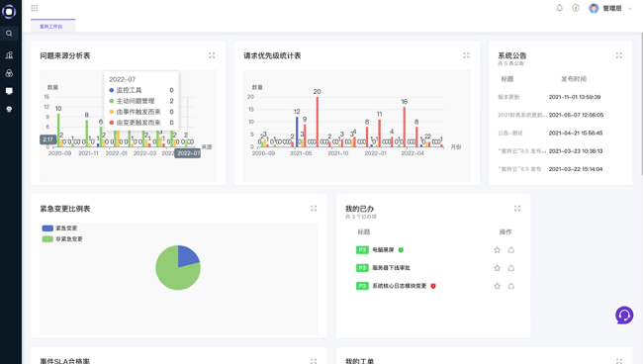Open the help question mark icon
Image resolution: width=643 pixels, height=364 pixels.
coord(576,8)
